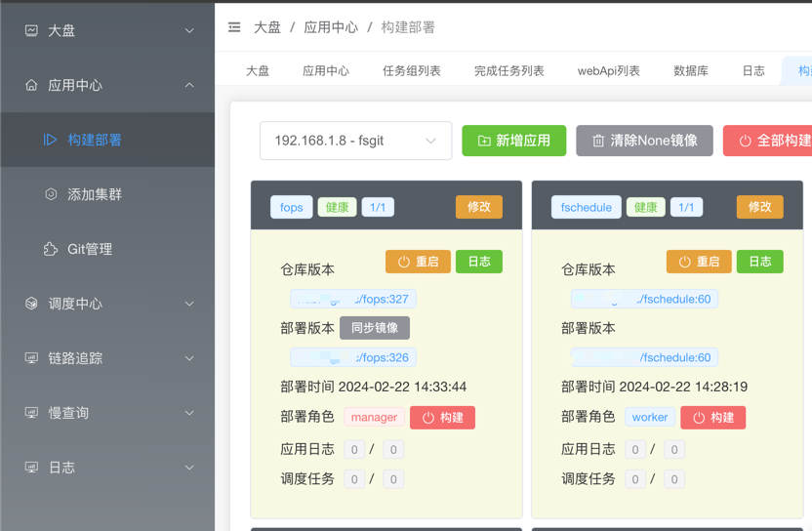Restart fops with 重启 button
The image size is (812, 531).
pyautogui.click(x=418, y=262)
